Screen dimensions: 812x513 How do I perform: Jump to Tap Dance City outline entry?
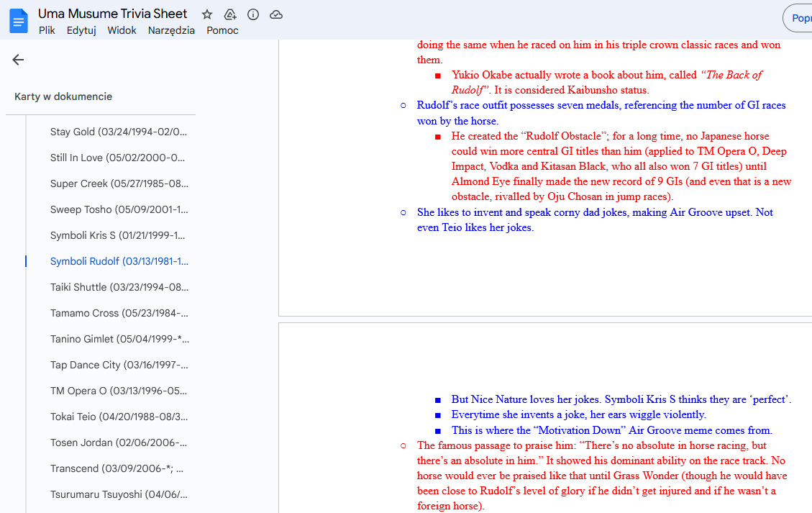(x=119, y=365)
